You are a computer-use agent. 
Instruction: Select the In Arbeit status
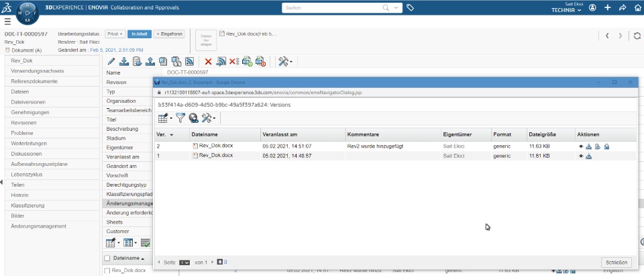click(140, 34)
